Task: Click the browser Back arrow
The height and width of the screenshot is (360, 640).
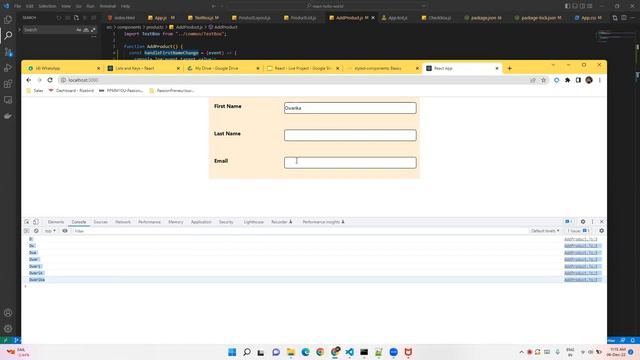Action: 29,80
